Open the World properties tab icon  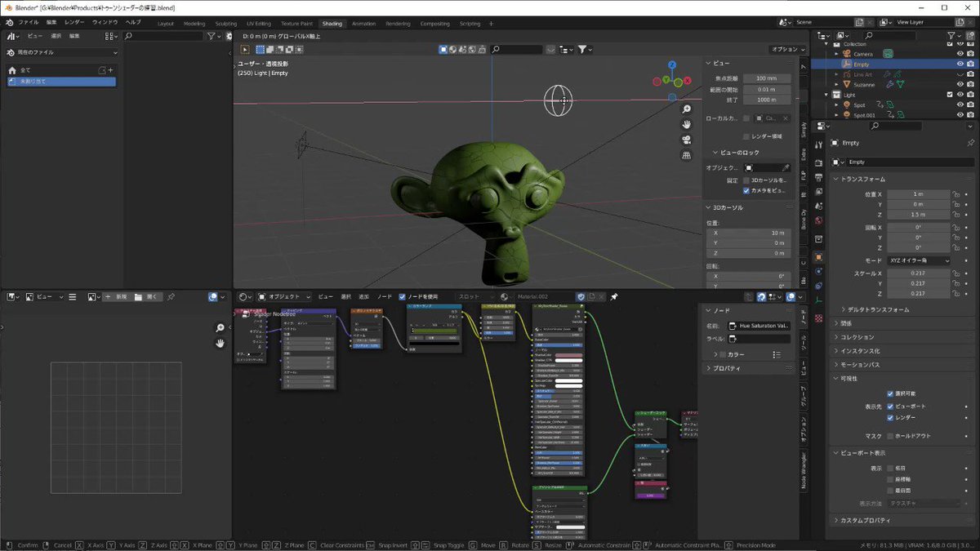pos(819,220)
